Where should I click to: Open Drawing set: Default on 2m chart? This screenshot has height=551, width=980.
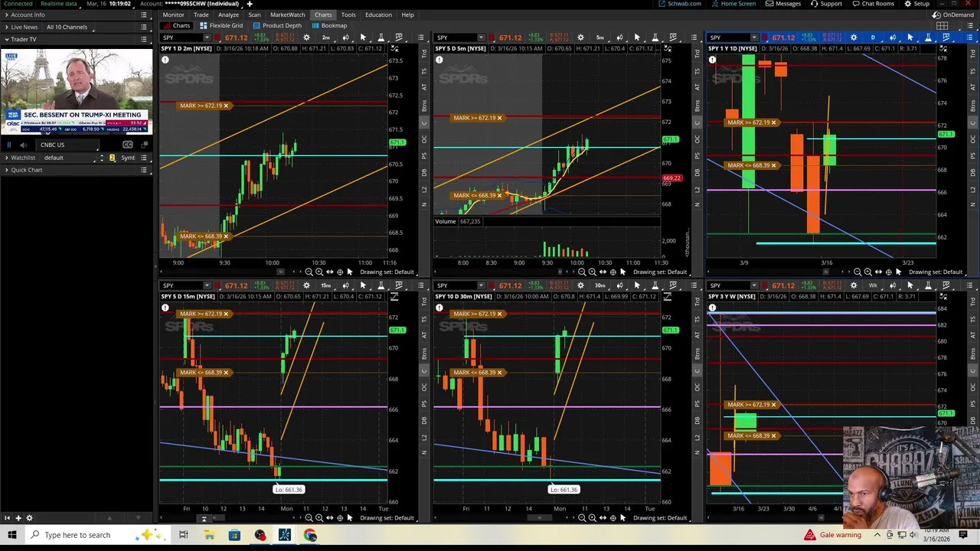pos(387,272)
